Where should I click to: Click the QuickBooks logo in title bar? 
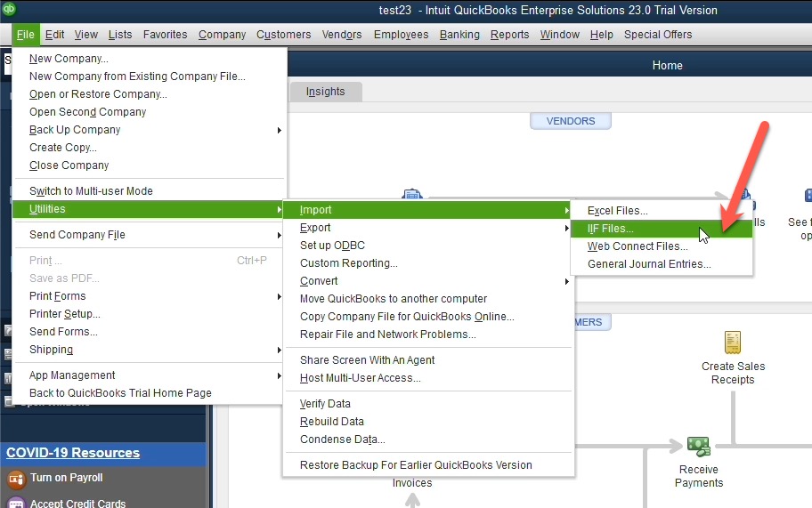(9, 9)
